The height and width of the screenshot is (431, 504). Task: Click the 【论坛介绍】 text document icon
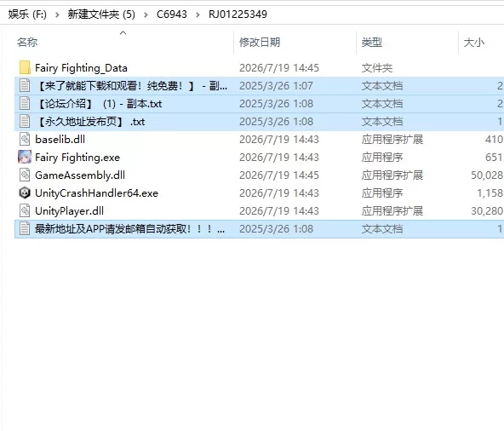click(x=25, y=104)
